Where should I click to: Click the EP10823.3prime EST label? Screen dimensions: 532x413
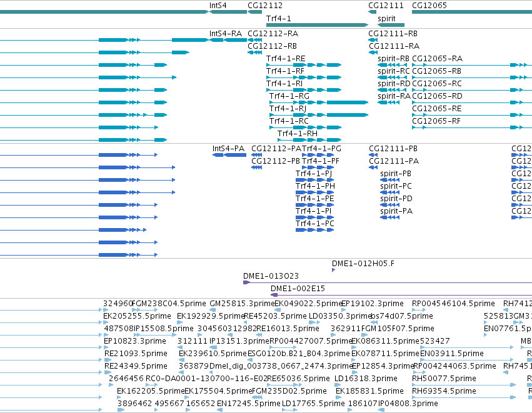pyautogui.click(x=135, y=341)
